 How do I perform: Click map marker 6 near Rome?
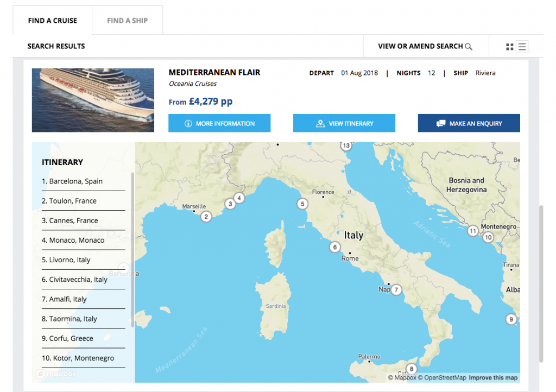334,247
